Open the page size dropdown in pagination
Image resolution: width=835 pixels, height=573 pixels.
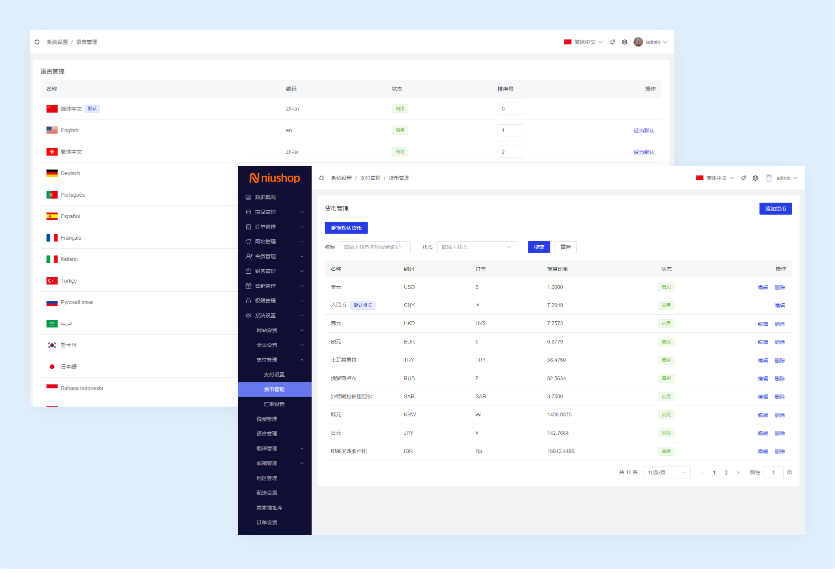(667, 472)
